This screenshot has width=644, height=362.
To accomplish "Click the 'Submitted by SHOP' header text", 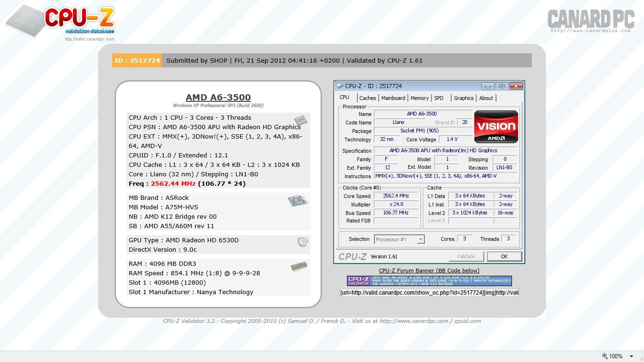I will (x=197, y=60).
